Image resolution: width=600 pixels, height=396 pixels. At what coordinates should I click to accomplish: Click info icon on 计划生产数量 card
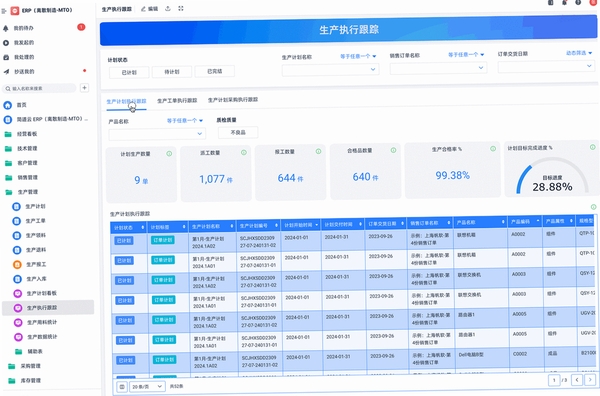tap(169, 153)
